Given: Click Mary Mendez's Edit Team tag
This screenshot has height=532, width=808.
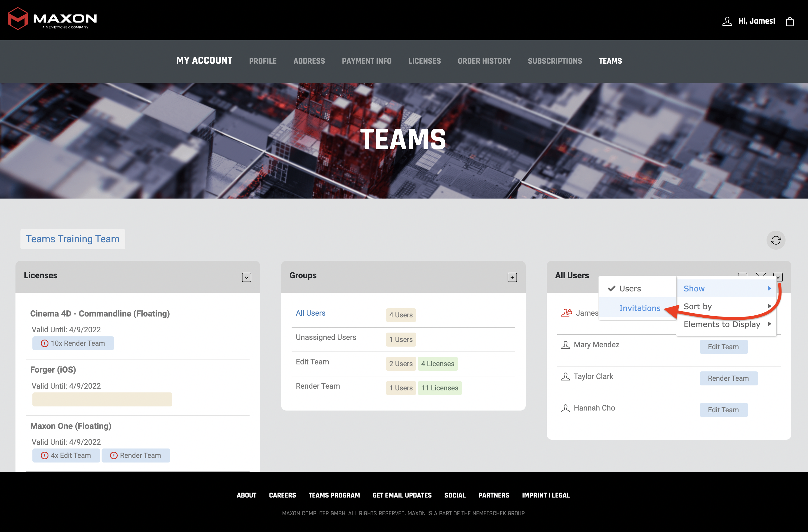Looking at the screenshot, I should [x=723, y=347].
